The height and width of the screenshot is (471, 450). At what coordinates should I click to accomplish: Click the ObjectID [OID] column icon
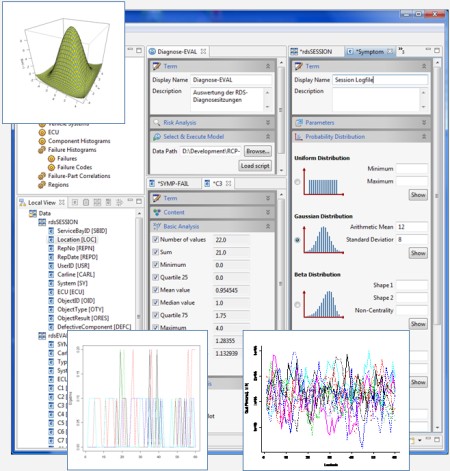(x=51, y=301)
